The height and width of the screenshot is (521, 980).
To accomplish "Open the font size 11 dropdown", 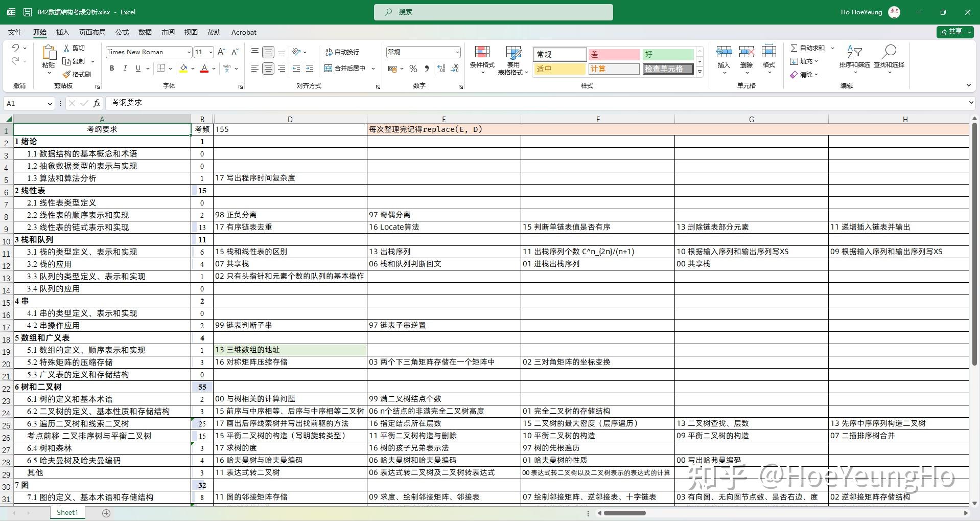I will [x=211, y=52].
